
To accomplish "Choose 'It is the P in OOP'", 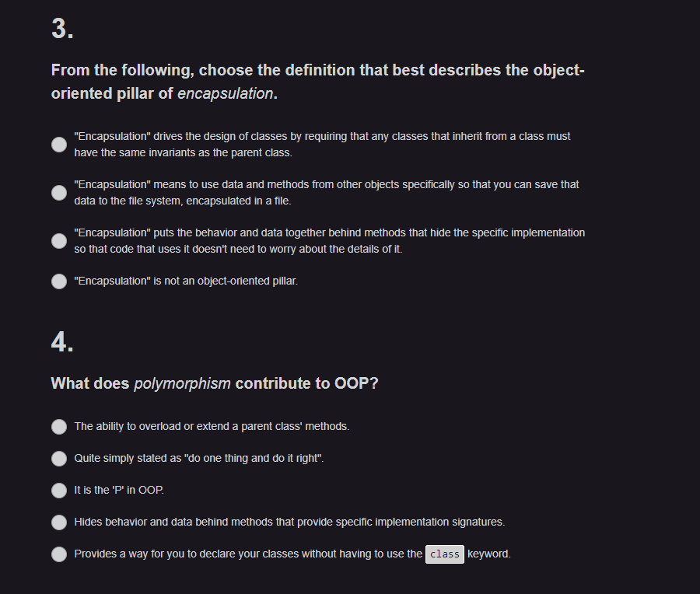I will point(58,490).
